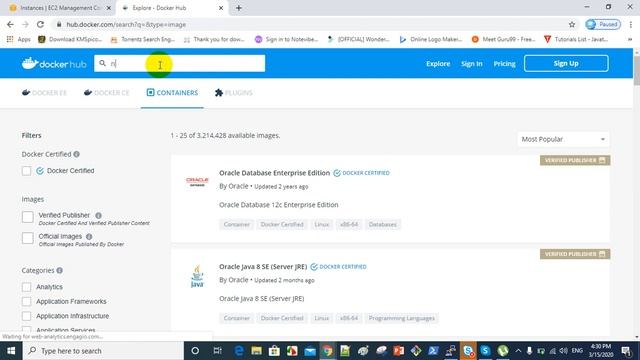640x360 pixels.
Task: Click Verified Publisher badge on Oracle Database card
Action: (x=575, y=160)
